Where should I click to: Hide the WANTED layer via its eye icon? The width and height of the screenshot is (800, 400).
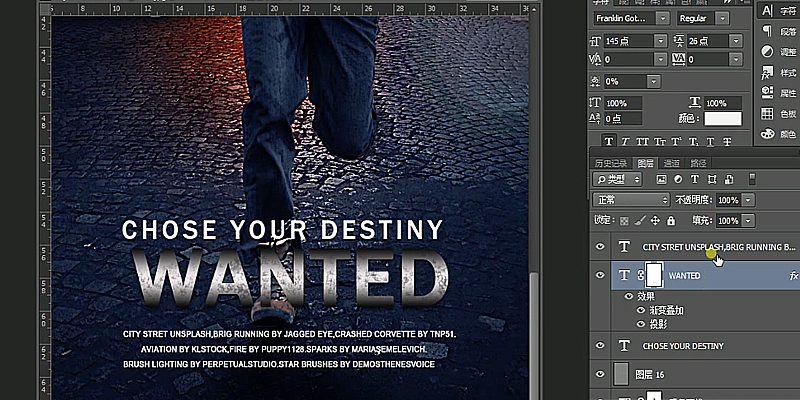click(x=600, y=276)
